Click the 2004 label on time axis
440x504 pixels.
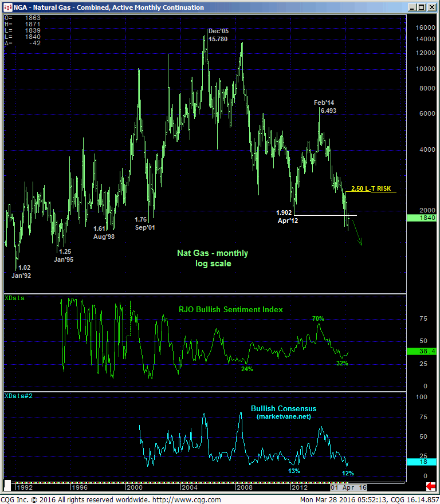click(190, 487)
